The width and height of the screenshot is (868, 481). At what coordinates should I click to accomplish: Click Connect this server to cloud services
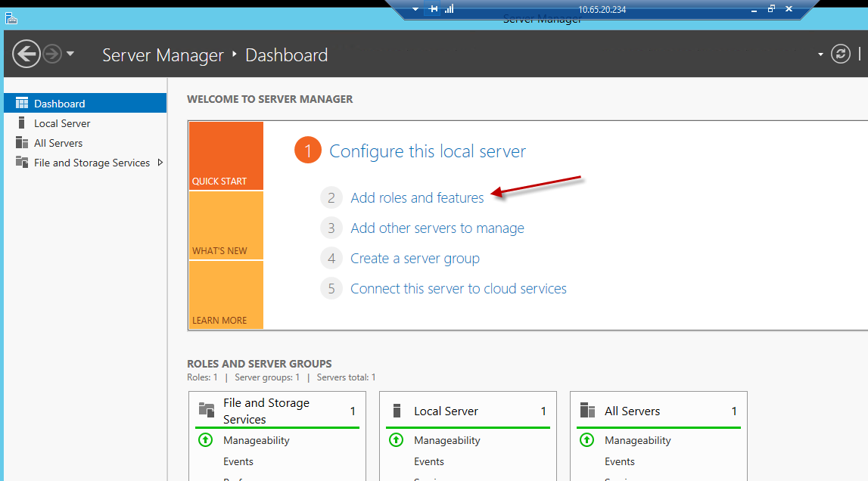pos(459,288)
